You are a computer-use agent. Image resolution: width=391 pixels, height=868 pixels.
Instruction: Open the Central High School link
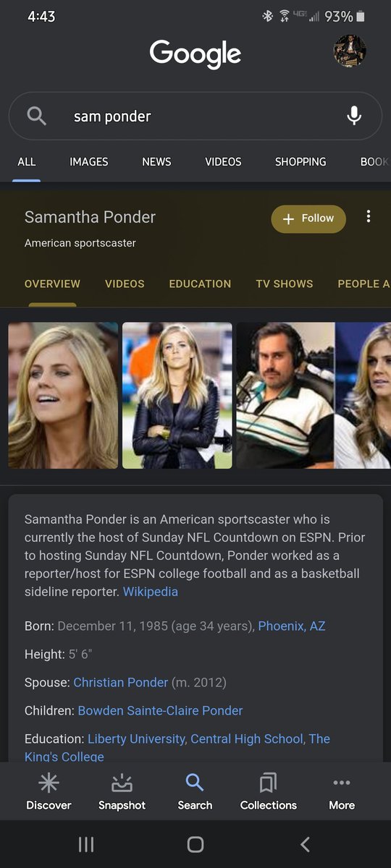tap(248, 739)
